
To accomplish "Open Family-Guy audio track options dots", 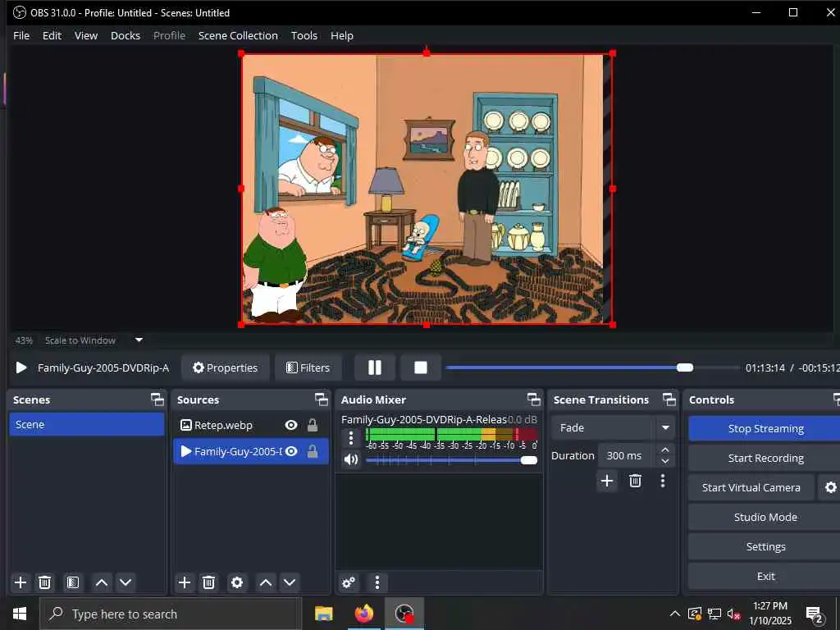I will pos(351,438).
